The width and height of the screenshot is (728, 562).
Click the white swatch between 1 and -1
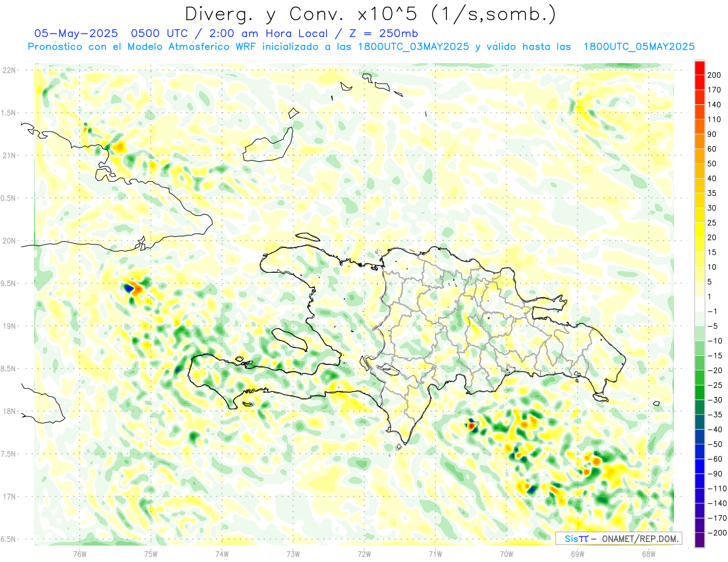[699, 304]
